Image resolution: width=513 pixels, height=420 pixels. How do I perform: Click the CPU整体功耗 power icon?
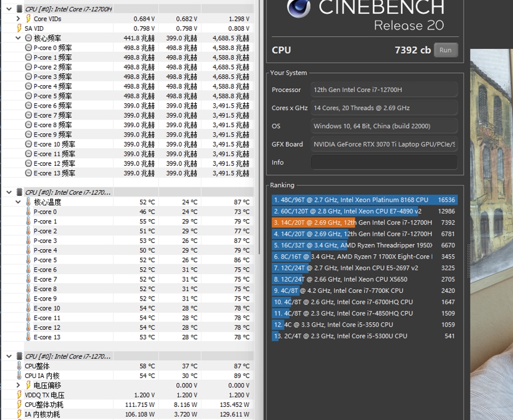(19, 404)
